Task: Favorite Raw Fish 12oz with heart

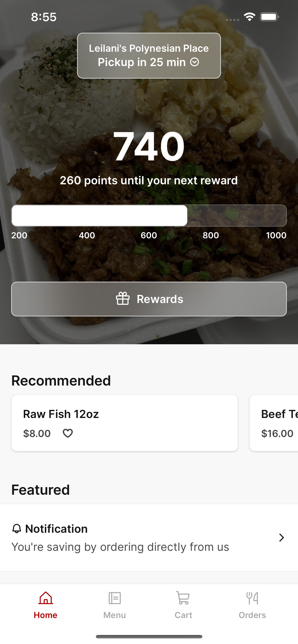Action: click(68, 433)
